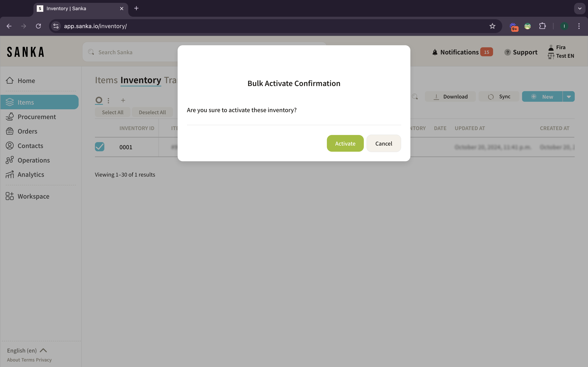Select the Inventory tab heading

click(x=141, y=80)
